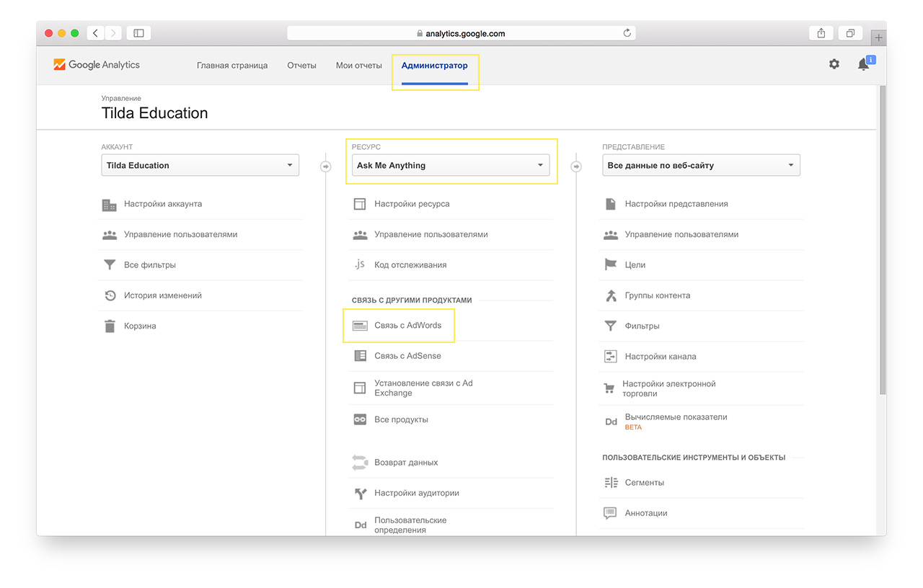Click the page vertical scrollbar
The image size is (923, 588).
coord(882,238)
